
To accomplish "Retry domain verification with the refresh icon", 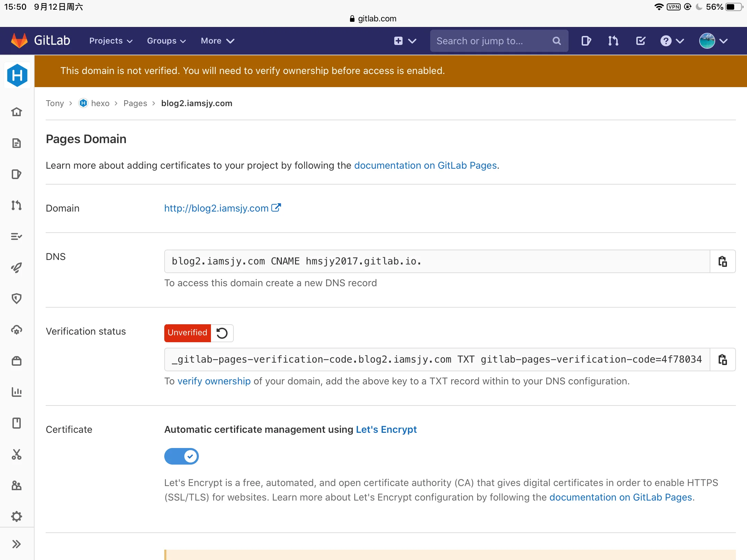I will pyautogui.click(x=222, y=333).
